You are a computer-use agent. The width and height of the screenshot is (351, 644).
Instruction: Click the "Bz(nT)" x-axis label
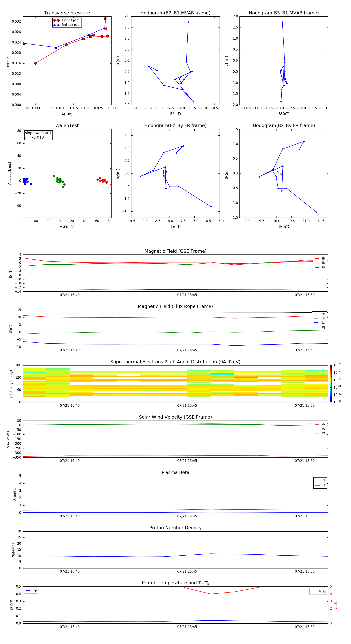175,227
